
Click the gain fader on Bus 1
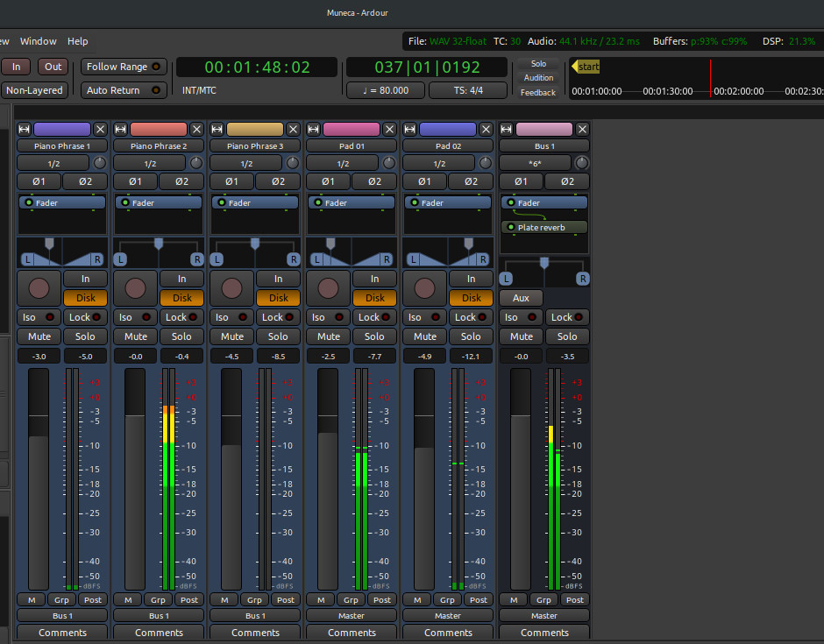coord(521,479)
